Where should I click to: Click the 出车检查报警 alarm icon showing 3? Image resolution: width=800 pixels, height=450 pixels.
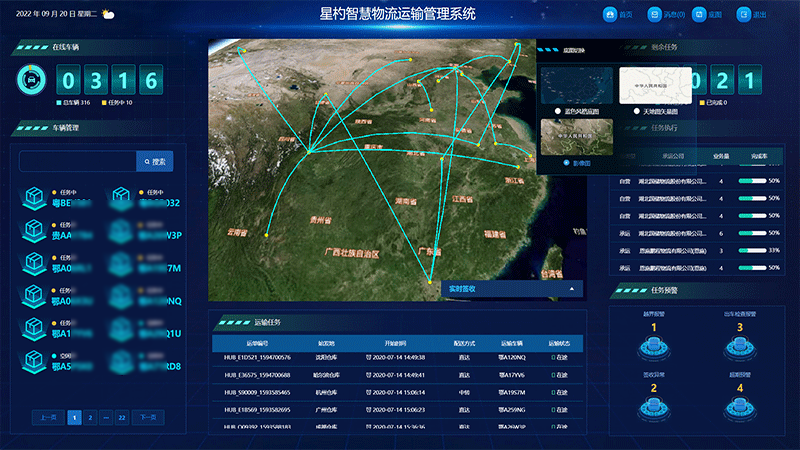740,347
